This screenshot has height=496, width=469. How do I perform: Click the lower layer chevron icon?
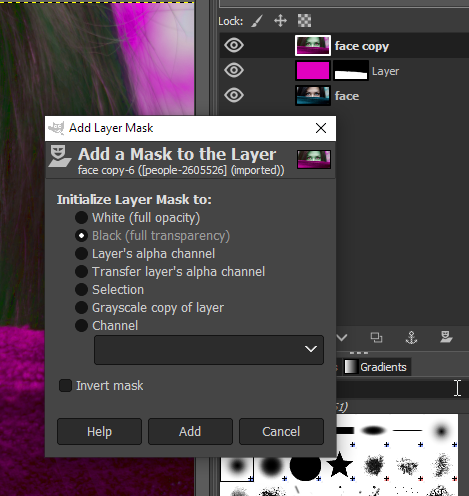[342, 338]
